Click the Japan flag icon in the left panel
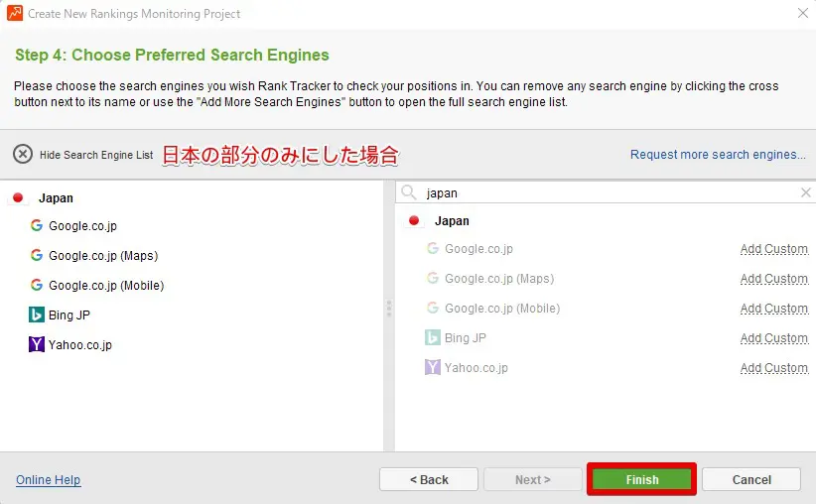816x504 pixels. [x=18, y=197]
